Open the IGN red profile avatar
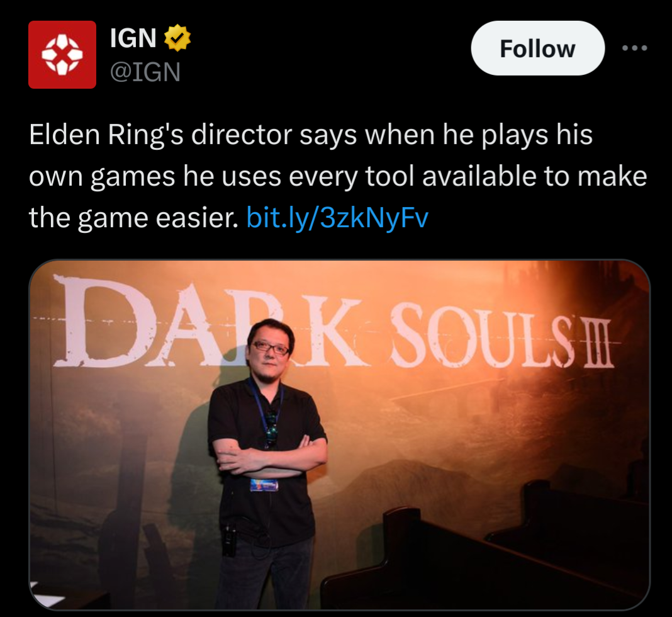The image size is (672, 617). pos(62,54)
